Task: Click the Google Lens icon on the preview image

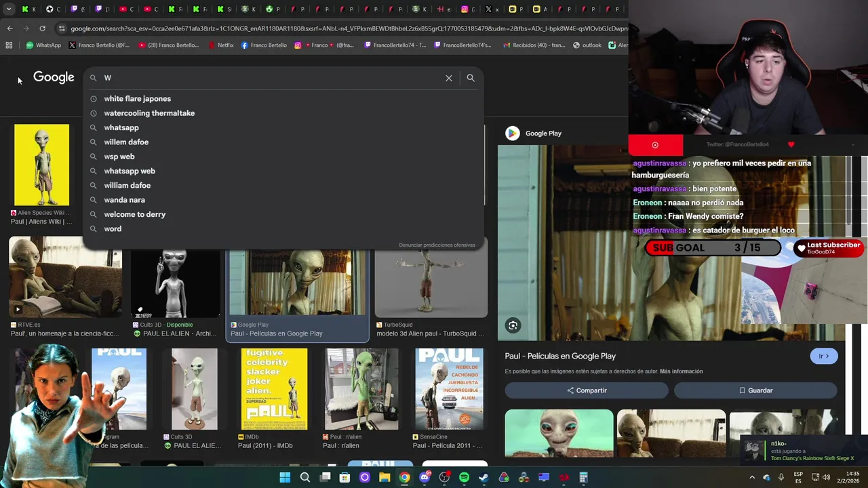Action: tap(513, 325)
